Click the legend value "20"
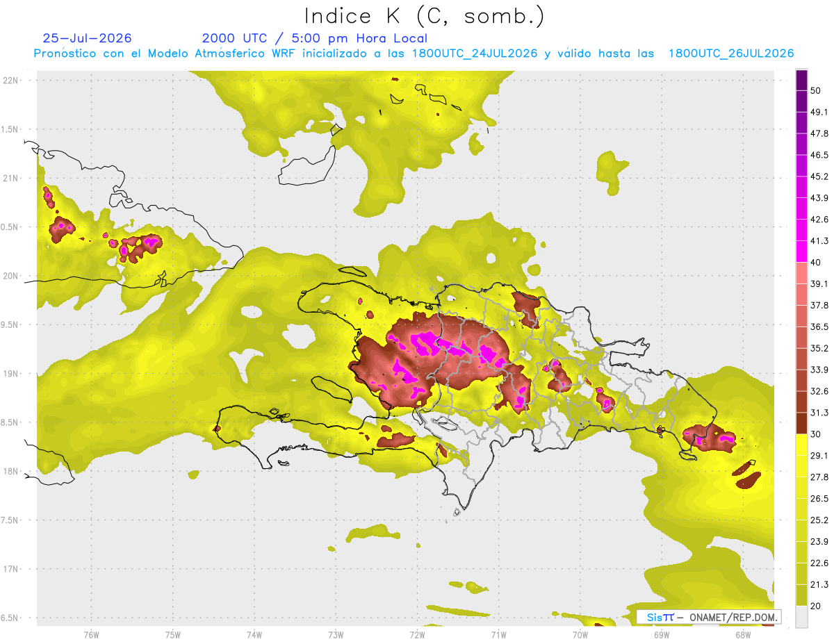 pos(816,606)
